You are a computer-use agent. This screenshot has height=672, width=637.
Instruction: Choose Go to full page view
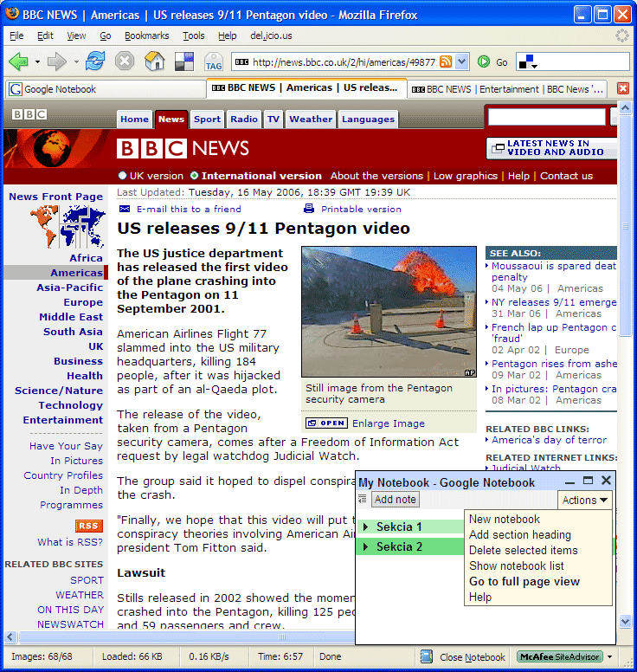click(x=524, y=581)
